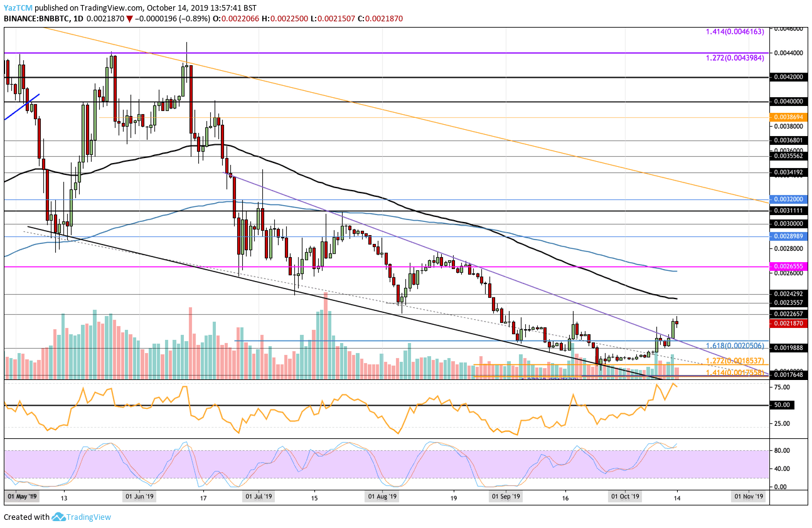Click the blue 0.0032000 price tag
The width and height of the screenshot is (812, 528).
click(789, 199)
